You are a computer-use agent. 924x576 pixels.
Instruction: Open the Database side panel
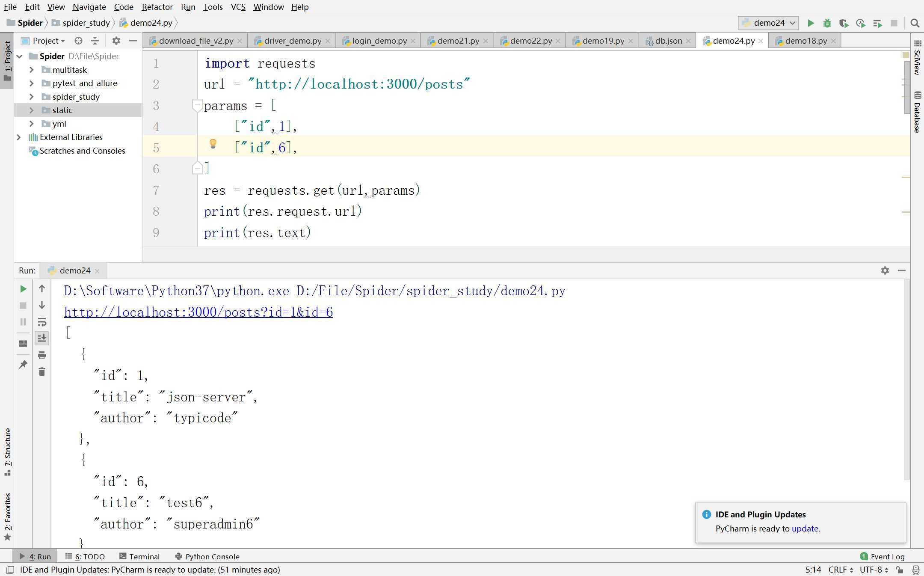[918, 112]
